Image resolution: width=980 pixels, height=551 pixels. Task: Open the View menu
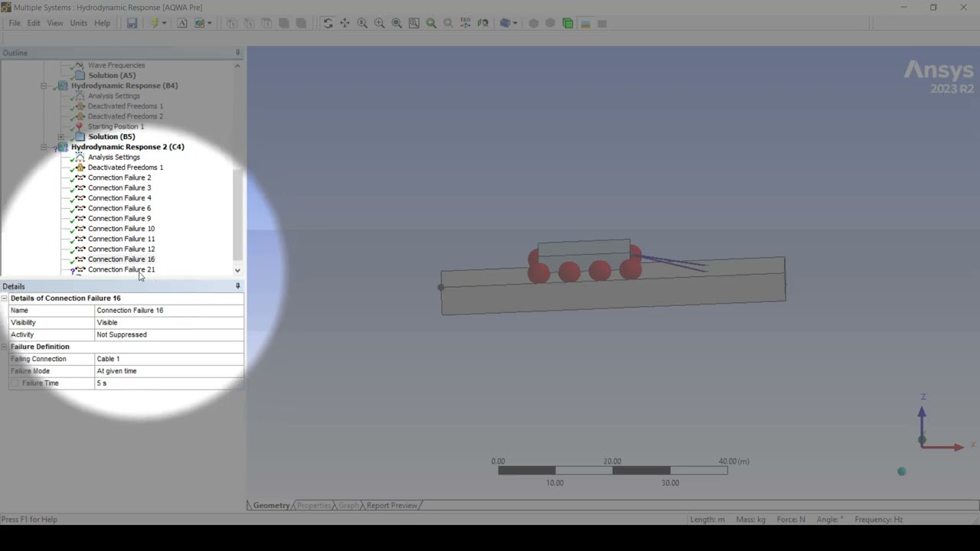pyautogui.click(x=55, y=23)
